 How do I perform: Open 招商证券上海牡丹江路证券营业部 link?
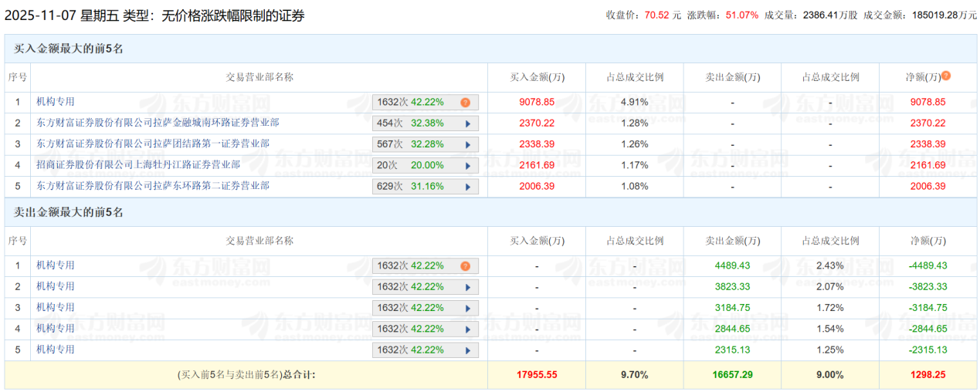(137, 164)
